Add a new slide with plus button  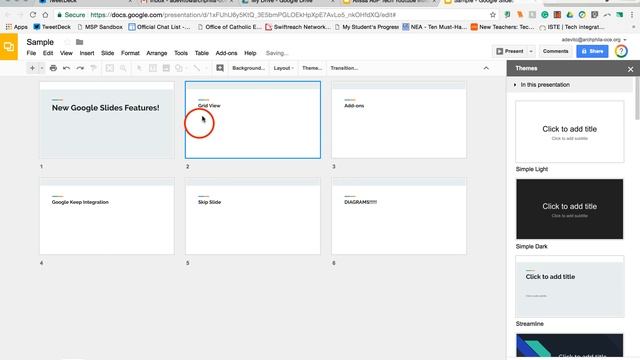[x=32, y=68]
